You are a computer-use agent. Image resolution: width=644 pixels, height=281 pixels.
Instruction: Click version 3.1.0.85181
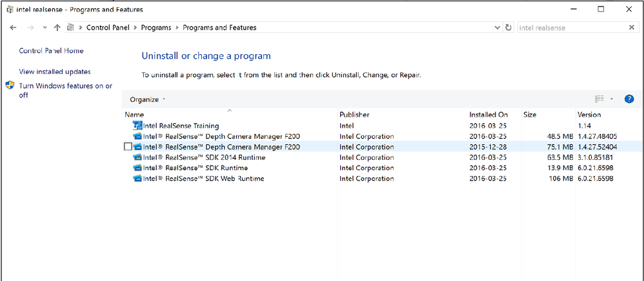click(595, 157)
